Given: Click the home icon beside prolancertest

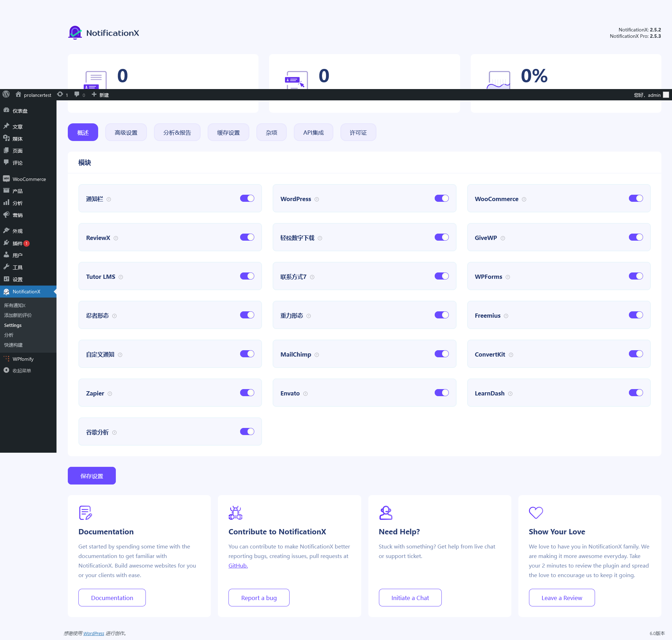Looking at the screenshot, I should (x=18, y=94).
